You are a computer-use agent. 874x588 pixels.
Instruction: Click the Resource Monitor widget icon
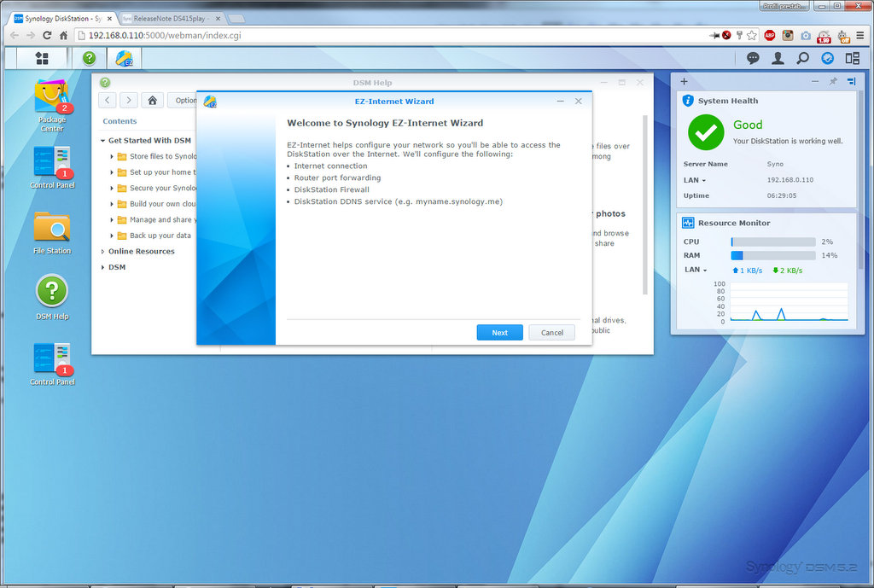tap(688, 223)
